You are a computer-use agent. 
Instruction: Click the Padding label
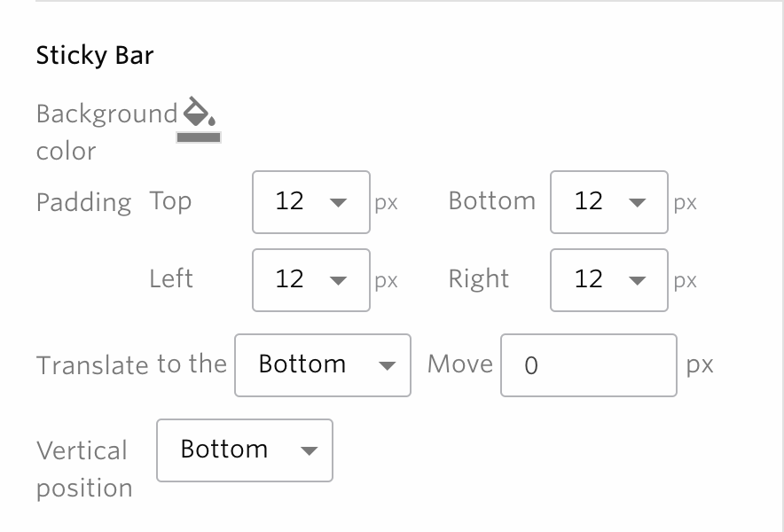83,202
